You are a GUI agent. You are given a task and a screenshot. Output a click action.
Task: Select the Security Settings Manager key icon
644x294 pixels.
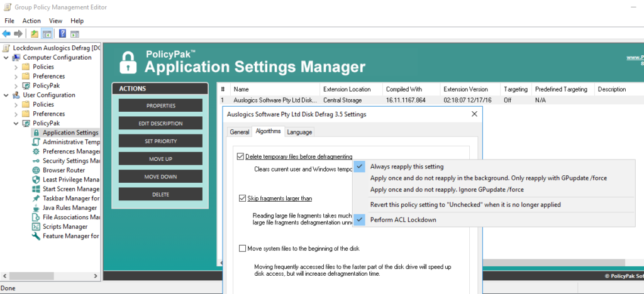(36, 161)
